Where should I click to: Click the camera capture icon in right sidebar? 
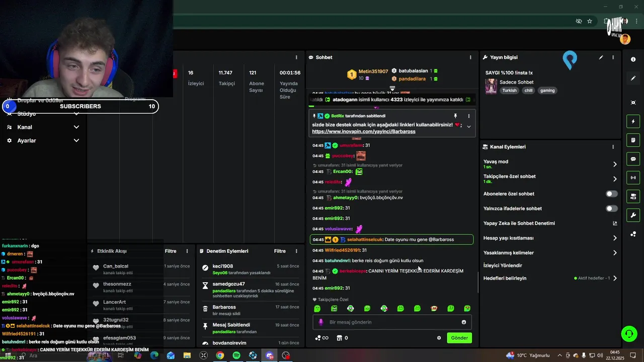pyautogui.click(x=633, y=103)
